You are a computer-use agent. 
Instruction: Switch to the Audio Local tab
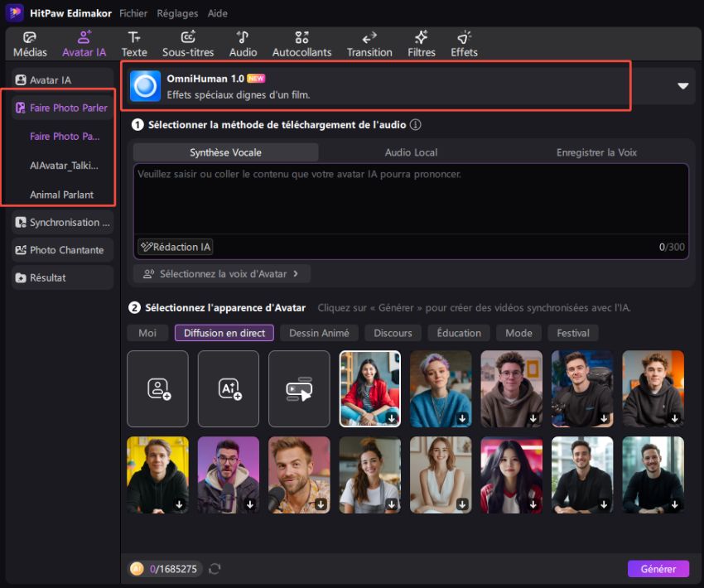tap(411, 152)
